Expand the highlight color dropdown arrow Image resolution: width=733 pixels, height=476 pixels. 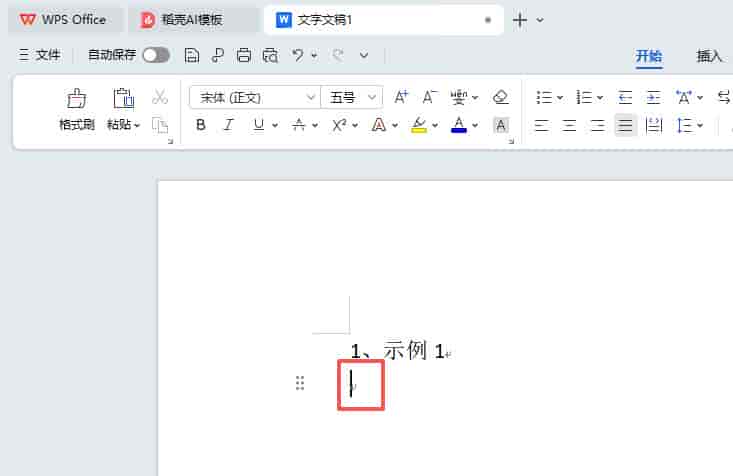click(x=435, y=125)
